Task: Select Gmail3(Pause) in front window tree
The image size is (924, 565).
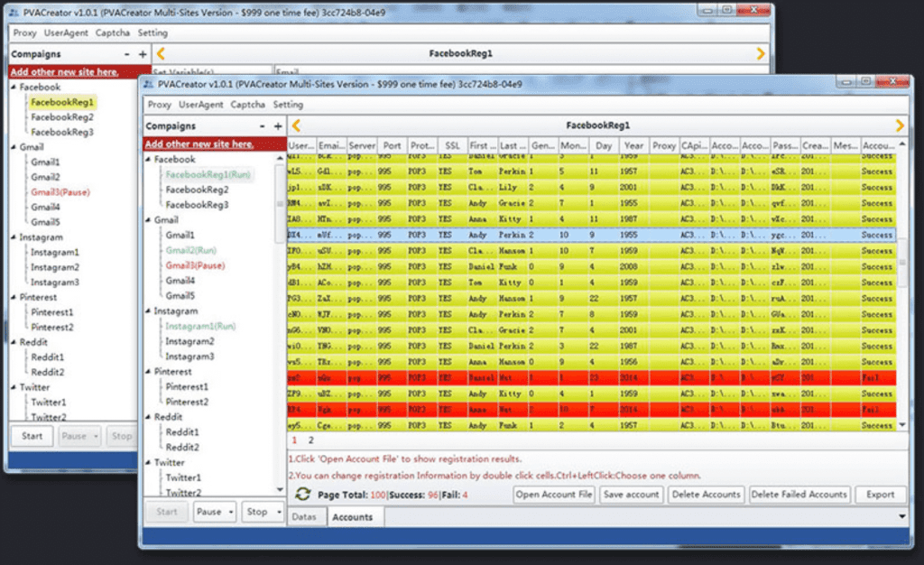Action: [195, 265]
